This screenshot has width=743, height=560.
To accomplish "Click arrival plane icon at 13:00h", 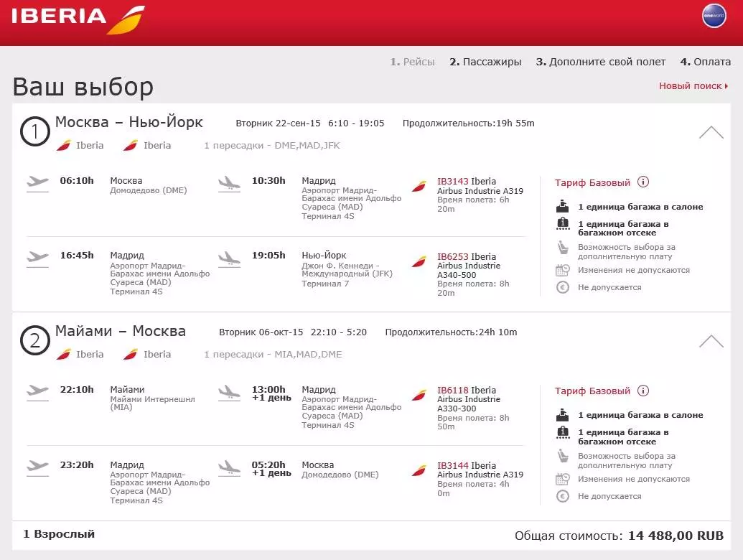I will (229, 393).
